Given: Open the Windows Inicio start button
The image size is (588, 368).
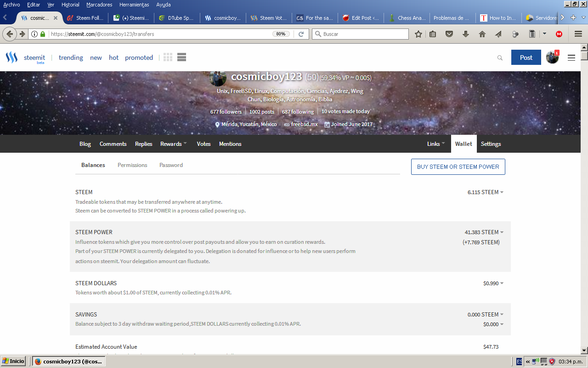Looking at the screenshot, I should coord(13,361).
